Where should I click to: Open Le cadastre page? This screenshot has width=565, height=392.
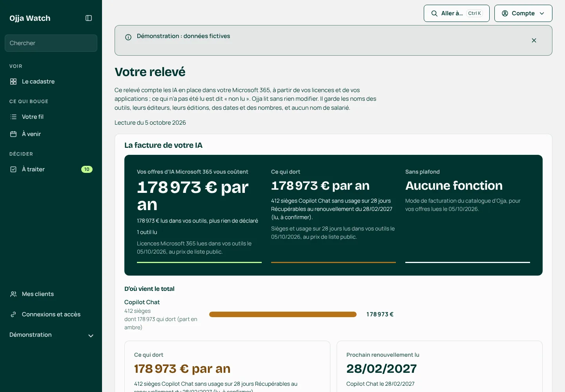51,82
